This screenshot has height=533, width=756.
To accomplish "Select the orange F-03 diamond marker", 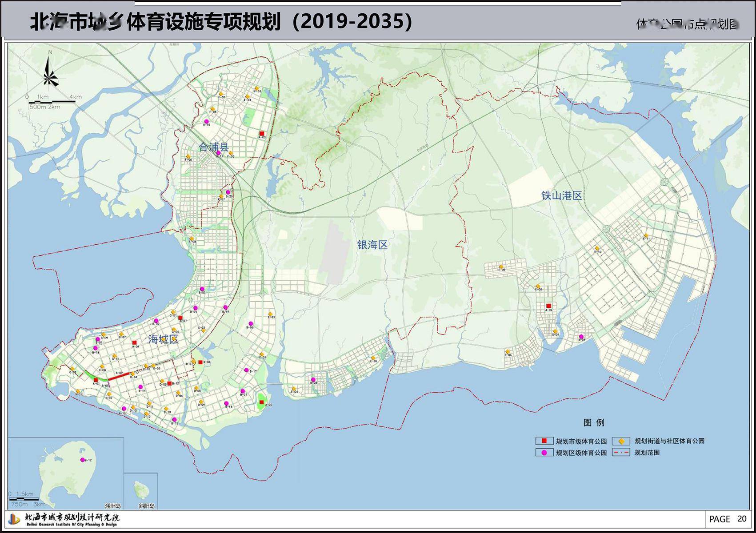I will click(248, 96).
